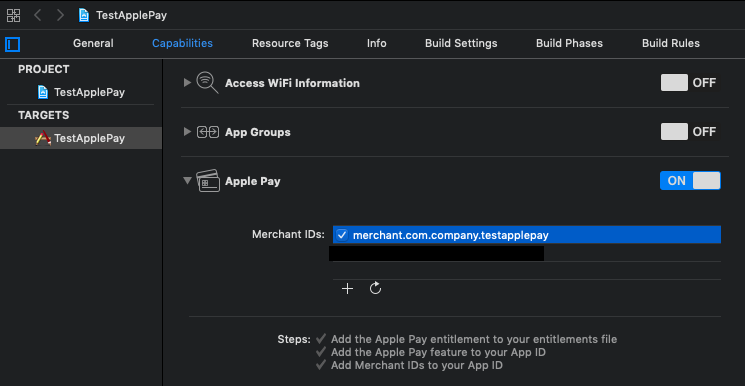Image resolution: width=745 pixels, height=386 pixels.
Task: Add a merchant ID with plus icon
Action: click(x=347, y=289)
